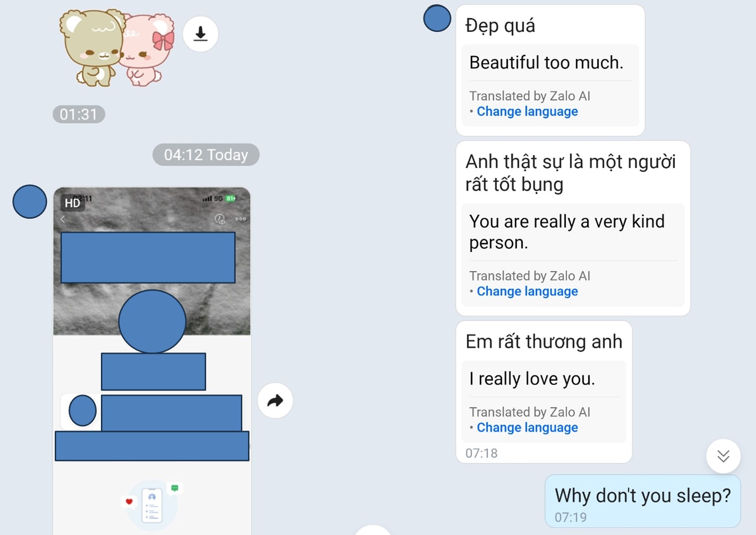Download the bear couple sticker
This screenshot has width=756, height=535.
200,34
